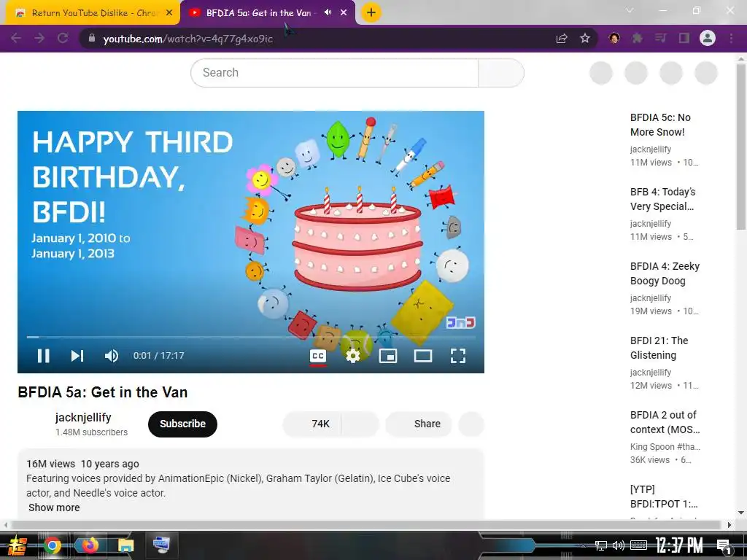
Task: Enable miniplayer mode
Action: pos(388,356)
